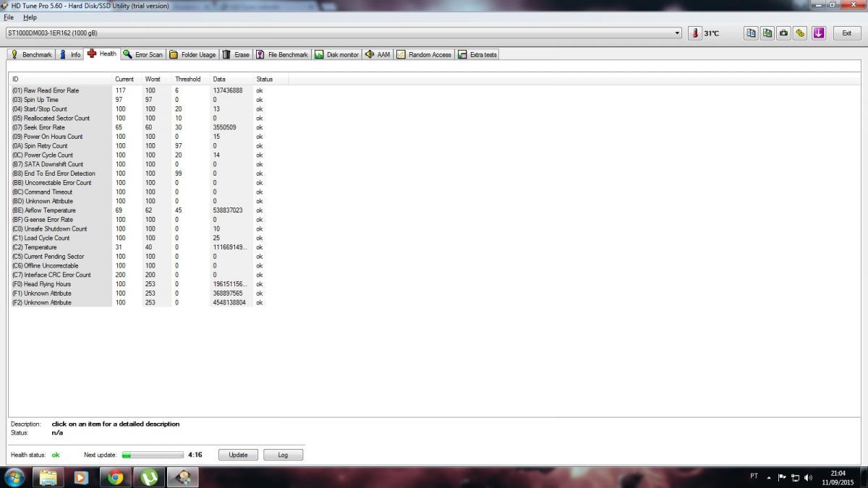Select Current Pending Sector row
Viewport: 868px width, 488px height.
pyautogui.click(x=148, y=257)
